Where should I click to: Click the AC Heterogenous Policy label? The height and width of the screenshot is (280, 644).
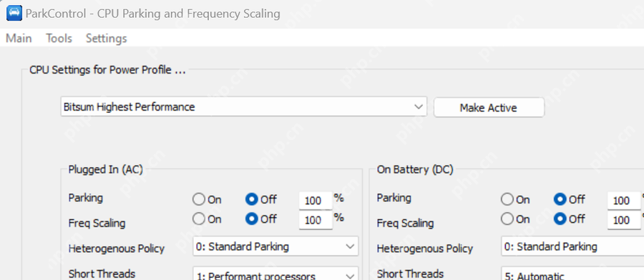(x=116, y=249)
